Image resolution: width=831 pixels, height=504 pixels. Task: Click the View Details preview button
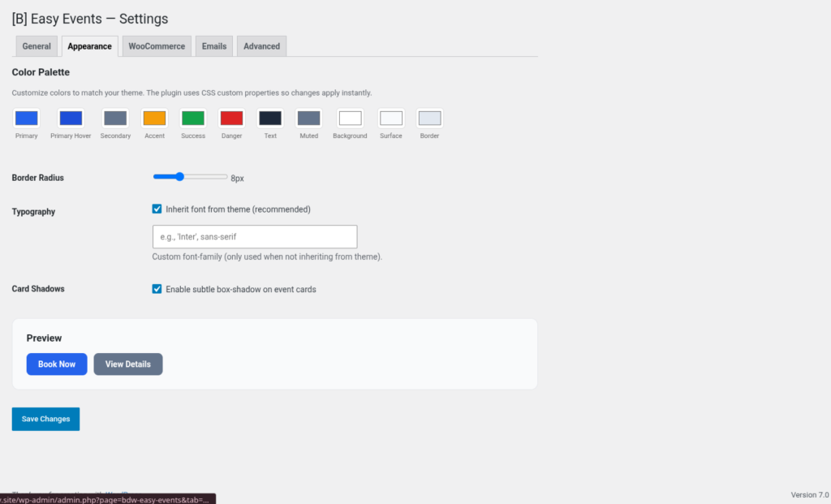point(128,364)
